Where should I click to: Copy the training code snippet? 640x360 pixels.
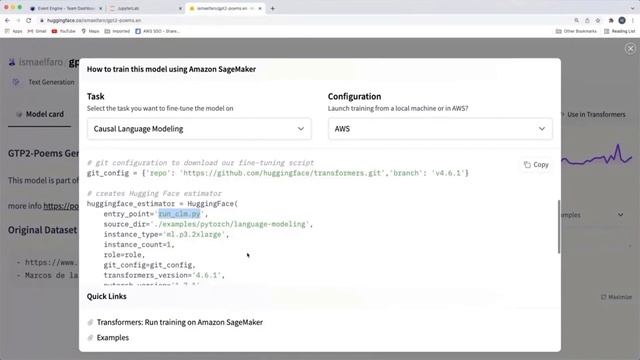tap(536, 164)
